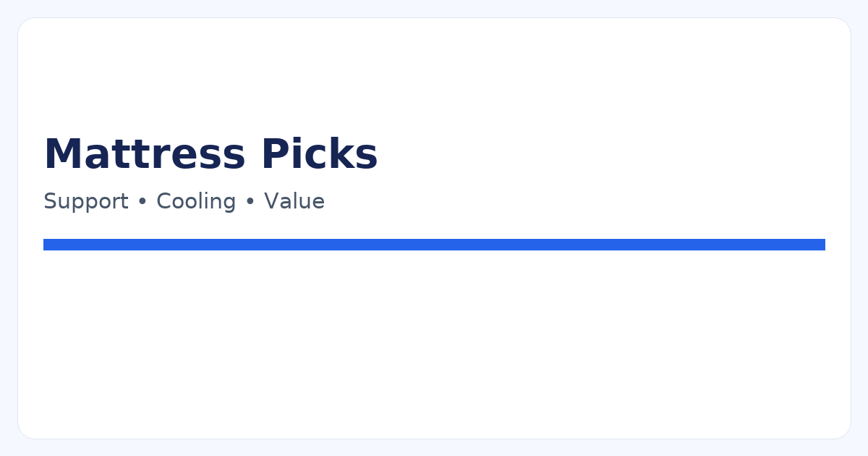Click the capital P in Picks
This screenshot has height=456, width=868.
(273, 154)
